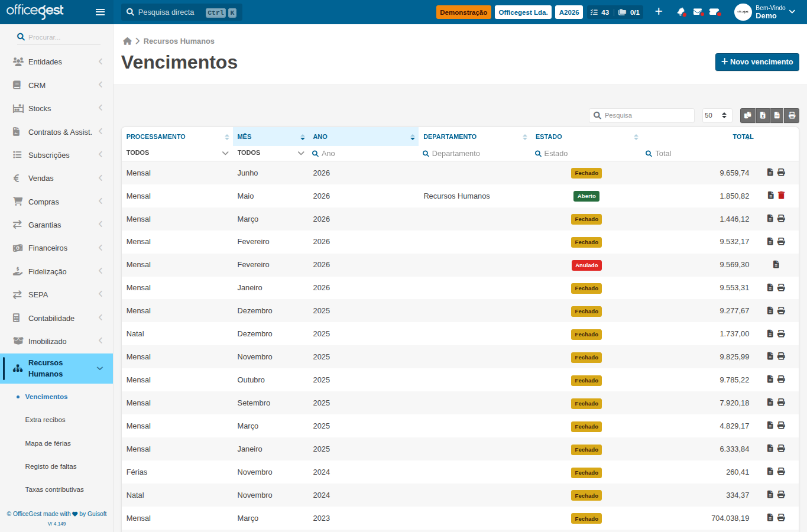Open the Contabilidade sidebar menu
This screenshot has height=532, width=807.
tap(57, 318)
